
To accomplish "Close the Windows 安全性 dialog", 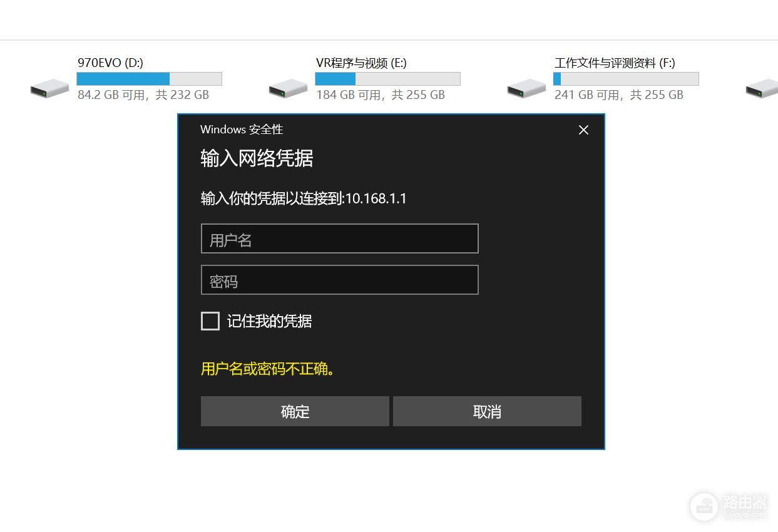I will (x=583, y=130).
